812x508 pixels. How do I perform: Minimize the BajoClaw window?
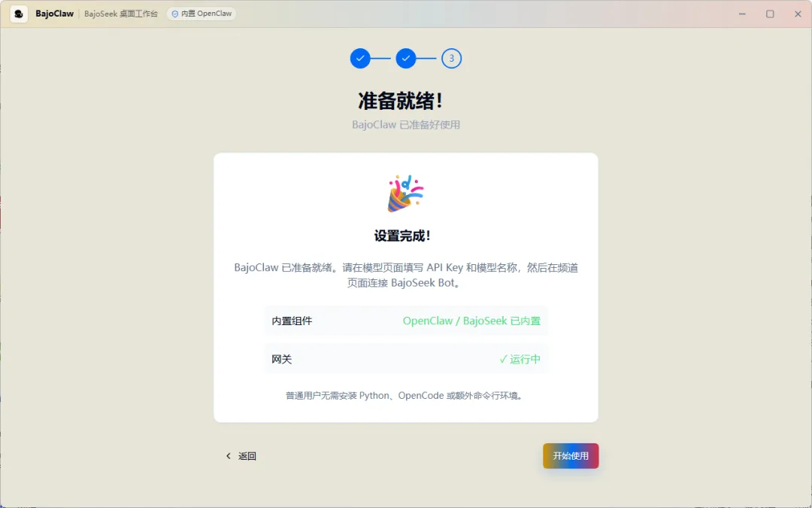point(742,14)
